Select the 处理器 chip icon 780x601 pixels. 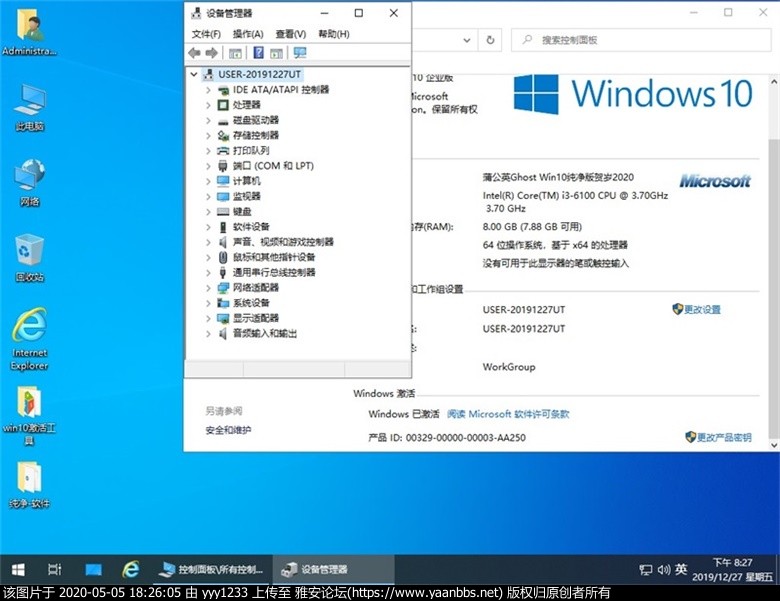coord(223,105)
